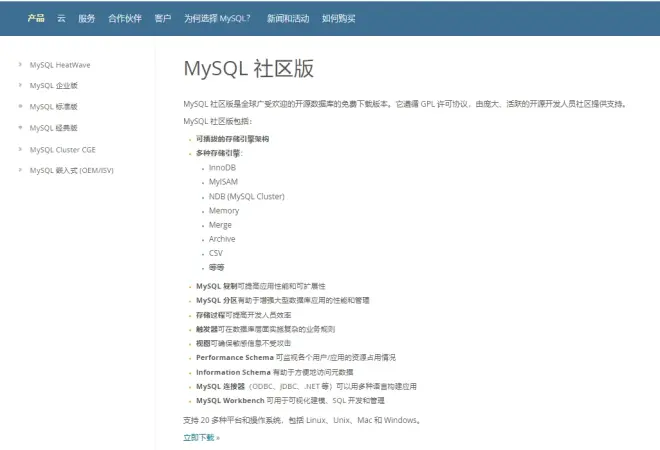The image size is (660, 450).
Task: Click the 支持 20 多种平台 sentence
Action: (302, 420)
